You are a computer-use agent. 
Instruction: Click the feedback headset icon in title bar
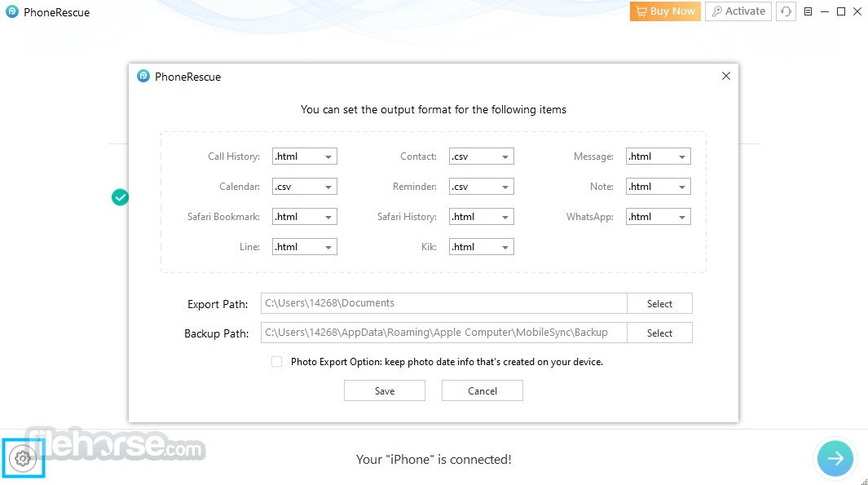point(786,11)
